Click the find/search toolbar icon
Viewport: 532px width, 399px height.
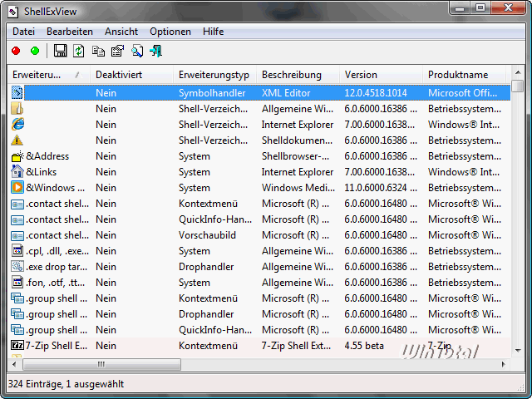[137, 51]
